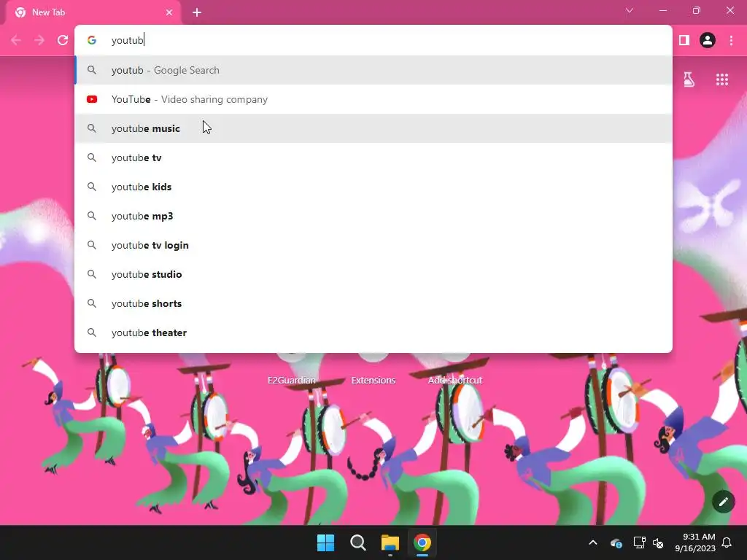Viewport: 747px width, 560px height.
Task: Click the Customize Chrome pencil button
Action: tap(724, 502)
